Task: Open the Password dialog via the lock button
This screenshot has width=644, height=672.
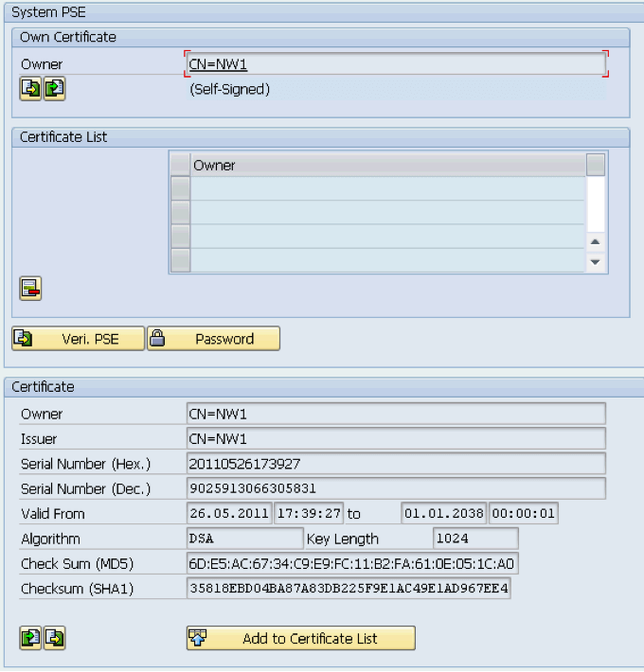Action: (213, 339)
